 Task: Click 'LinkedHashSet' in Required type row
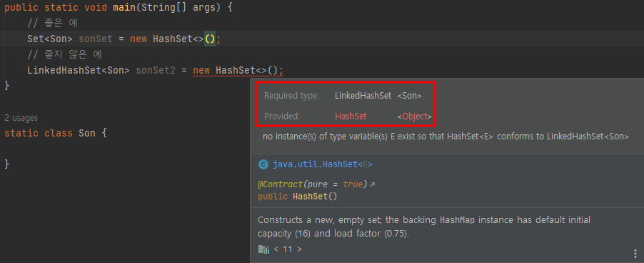[363, 96]
